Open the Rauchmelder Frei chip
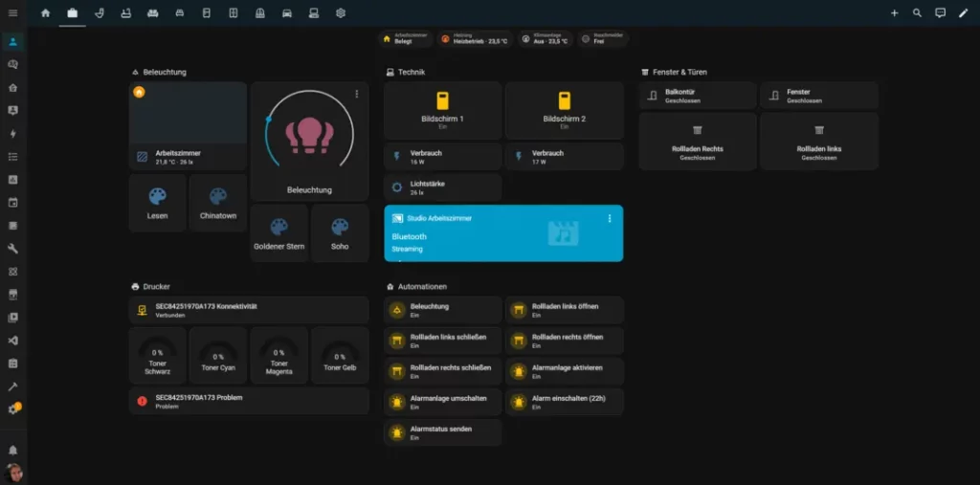 (x=603, y=39)
